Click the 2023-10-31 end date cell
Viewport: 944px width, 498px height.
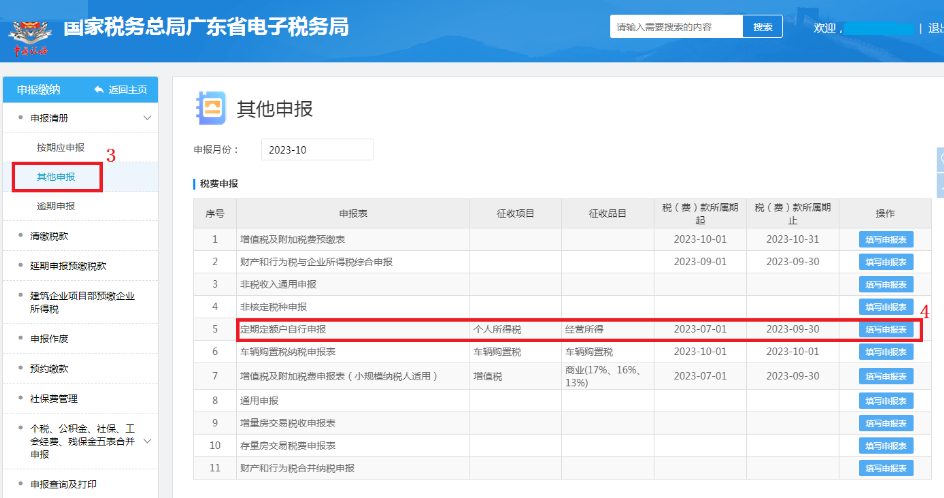(x=793, y=239)
